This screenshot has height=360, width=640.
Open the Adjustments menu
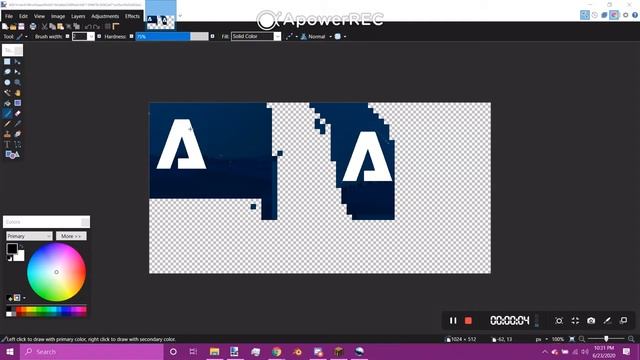click(105, 16)
